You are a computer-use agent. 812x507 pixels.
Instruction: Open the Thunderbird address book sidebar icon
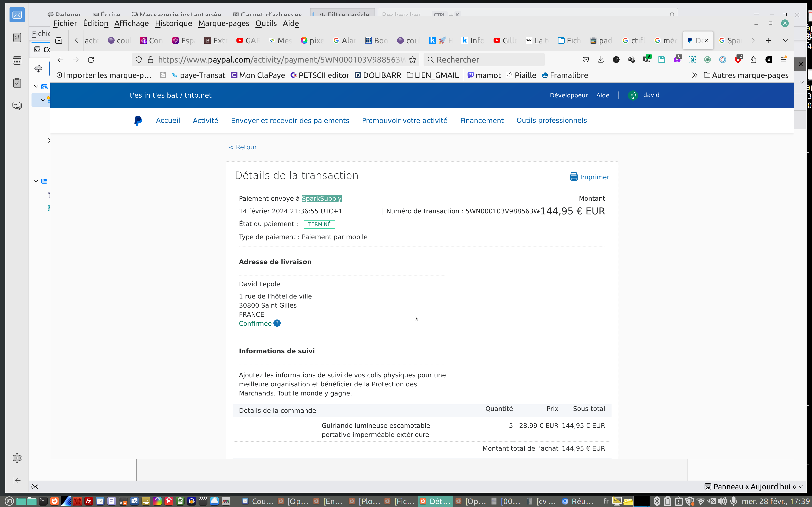(x=17, y=38)
